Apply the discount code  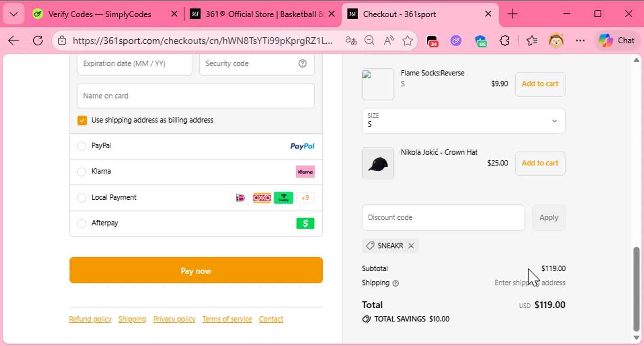click(549, 218)
